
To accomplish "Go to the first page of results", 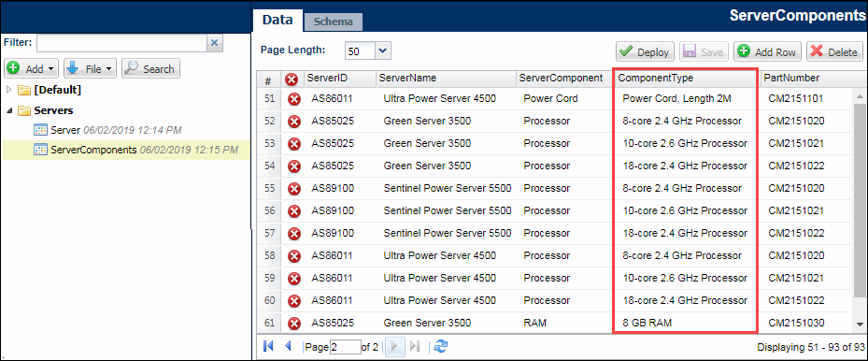I will [268, 347].
